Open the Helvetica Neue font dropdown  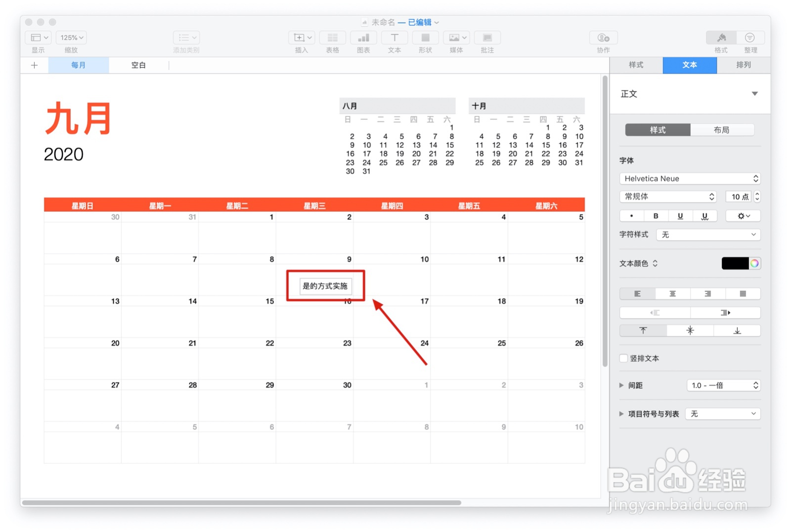(x=689, y=178)
